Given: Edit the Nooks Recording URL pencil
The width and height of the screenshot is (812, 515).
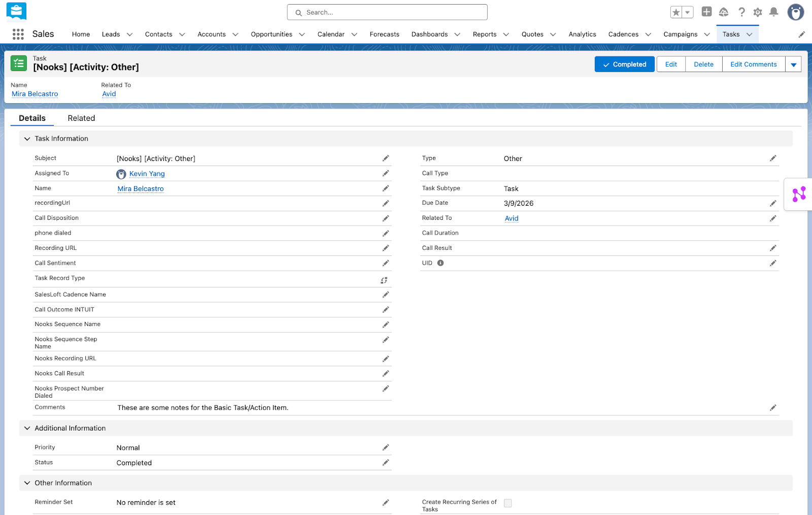Looking at the screenshot, I should [x=386, y=359].
